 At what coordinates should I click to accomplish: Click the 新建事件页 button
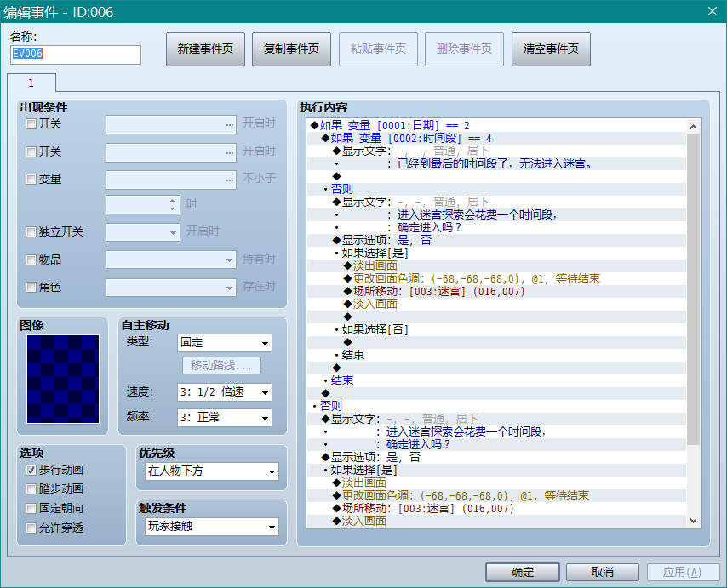205,49
